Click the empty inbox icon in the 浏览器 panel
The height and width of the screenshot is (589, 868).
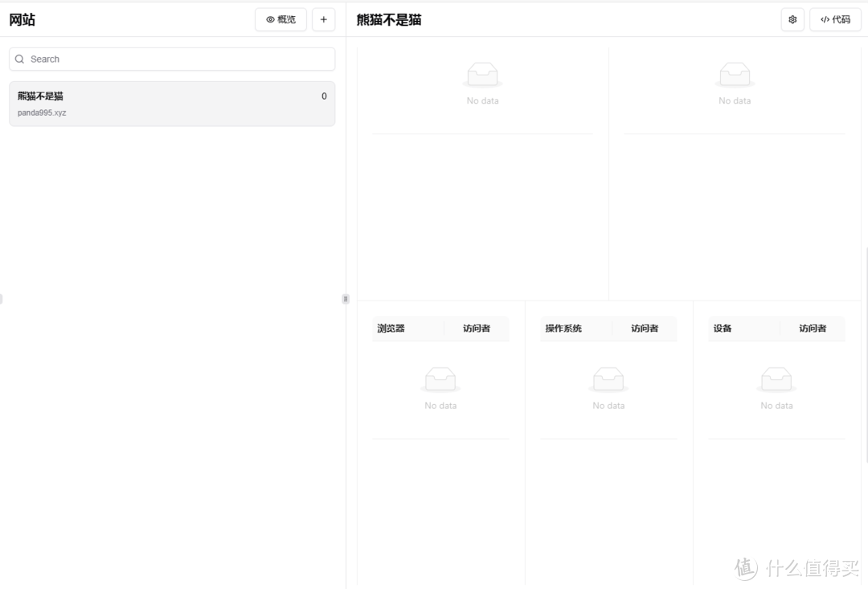(440, 378)
